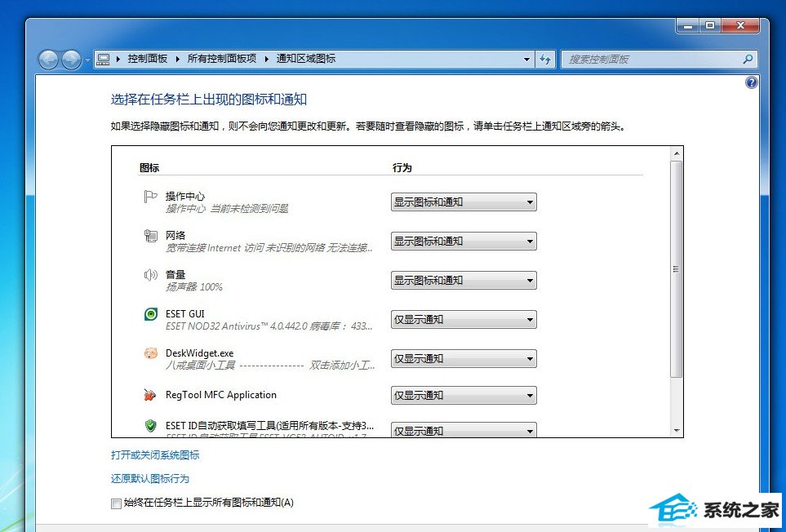Click the RegTool MFC Application icon
The image size is (786, 532).
(150, 395)
